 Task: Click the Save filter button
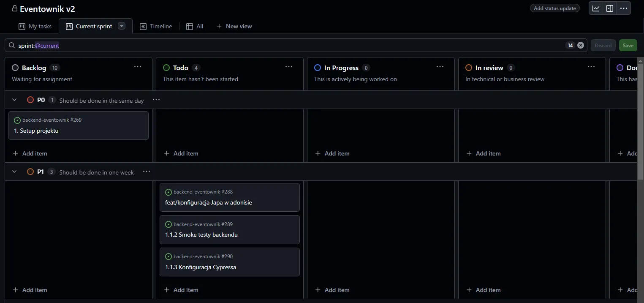click(628, 46)
